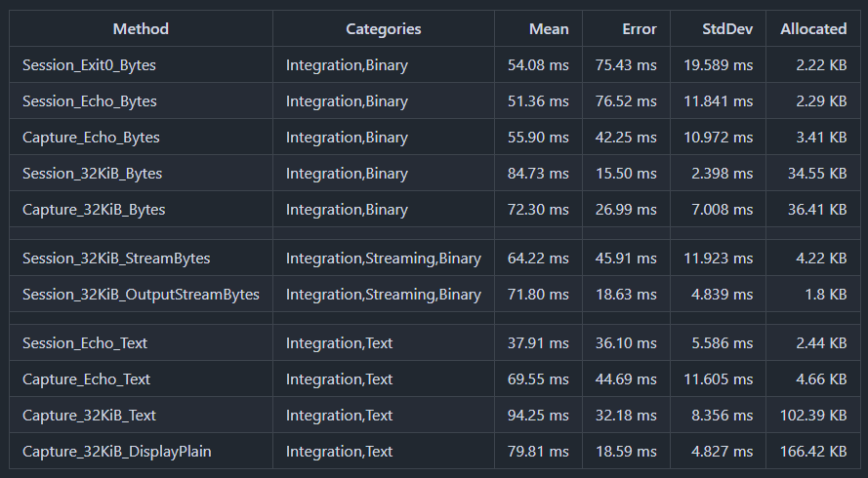
Task: Click the 69.55 ms mean value
Action: click(538, 378)
